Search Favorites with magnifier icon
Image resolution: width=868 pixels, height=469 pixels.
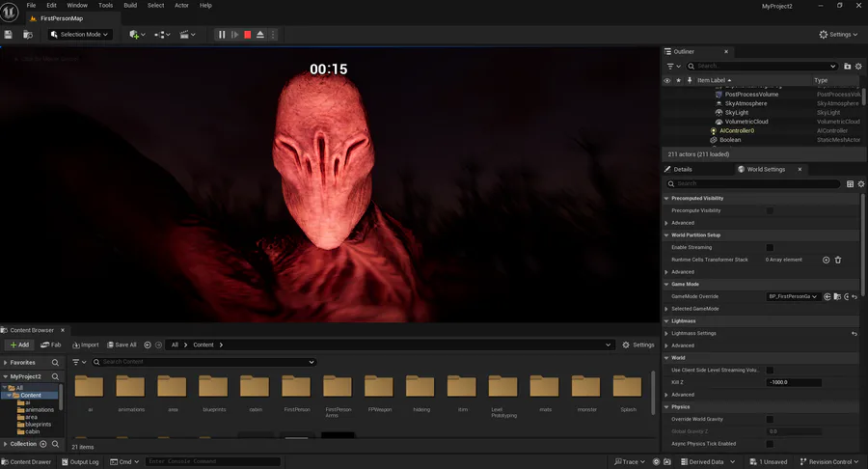pyautogui.click(x=55, y=362)
